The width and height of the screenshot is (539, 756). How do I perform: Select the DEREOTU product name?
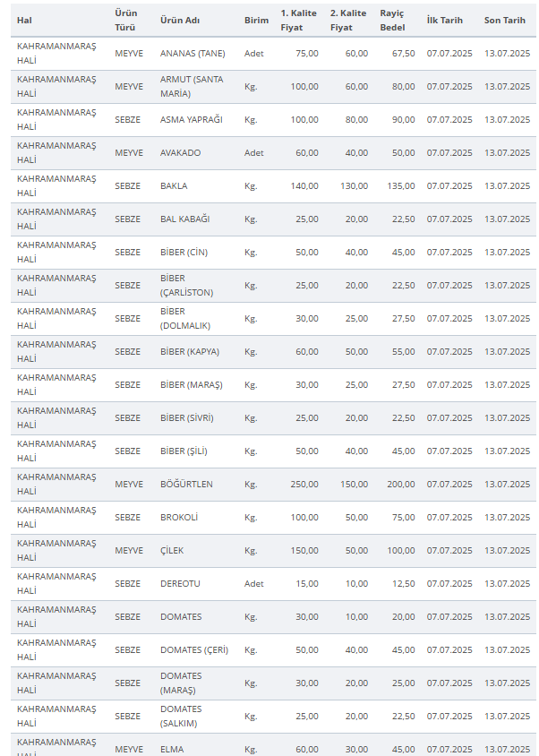point(180,584)
